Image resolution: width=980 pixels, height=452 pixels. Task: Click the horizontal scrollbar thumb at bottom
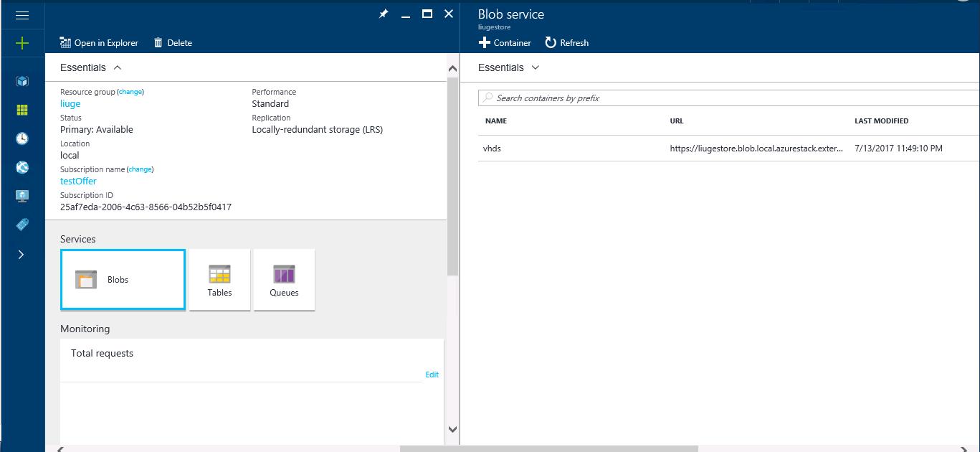[549, 449]
